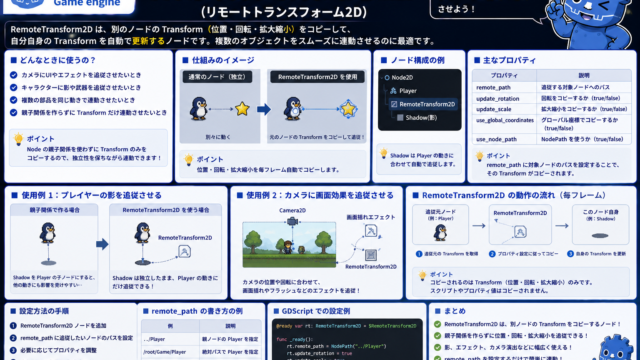
Task: Select the RemoteTransform2D node in tree
Action: tap(422, 104)
